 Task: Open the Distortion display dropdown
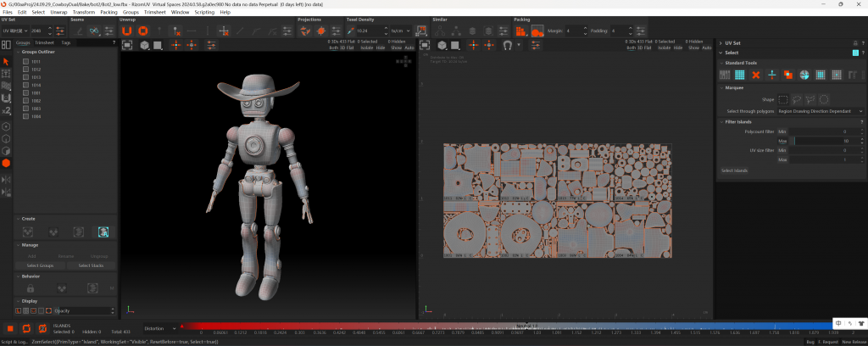160,328
